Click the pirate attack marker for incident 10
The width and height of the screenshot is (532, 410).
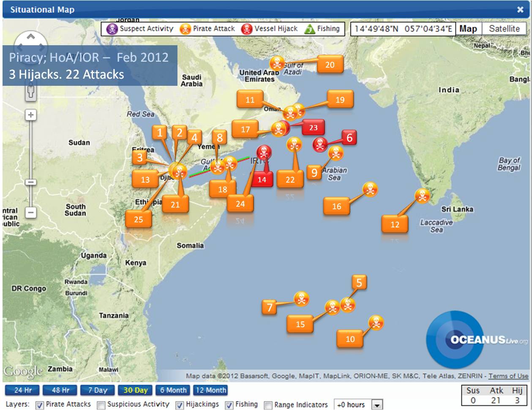376,323
